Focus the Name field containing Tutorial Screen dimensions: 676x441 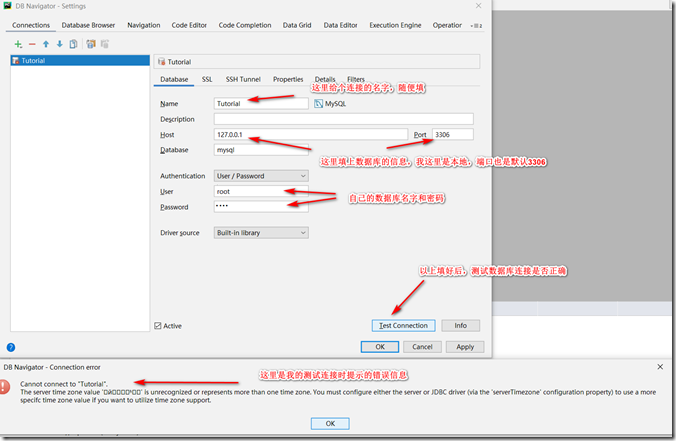pos(261,103)
